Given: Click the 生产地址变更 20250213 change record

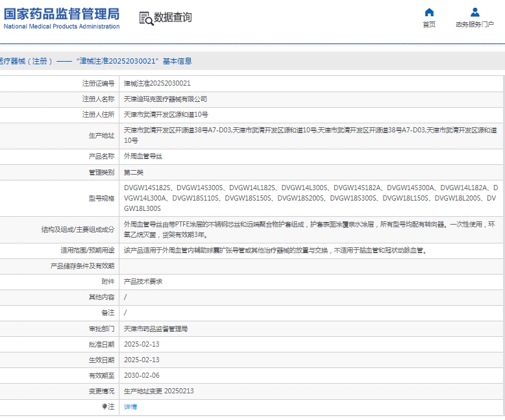Looking at the screenshot, I should pyautogui.click(x=159, y=391).
